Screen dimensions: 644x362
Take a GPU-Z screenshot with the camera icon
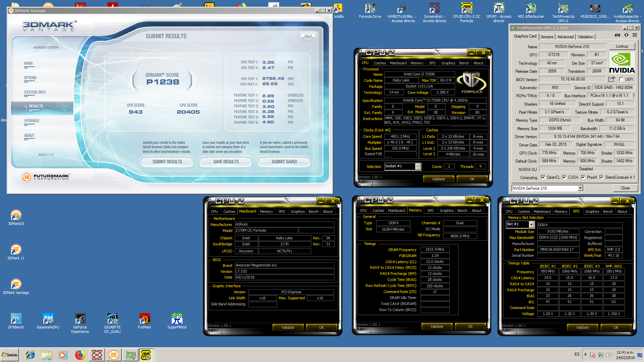click(x=617, y=35)
